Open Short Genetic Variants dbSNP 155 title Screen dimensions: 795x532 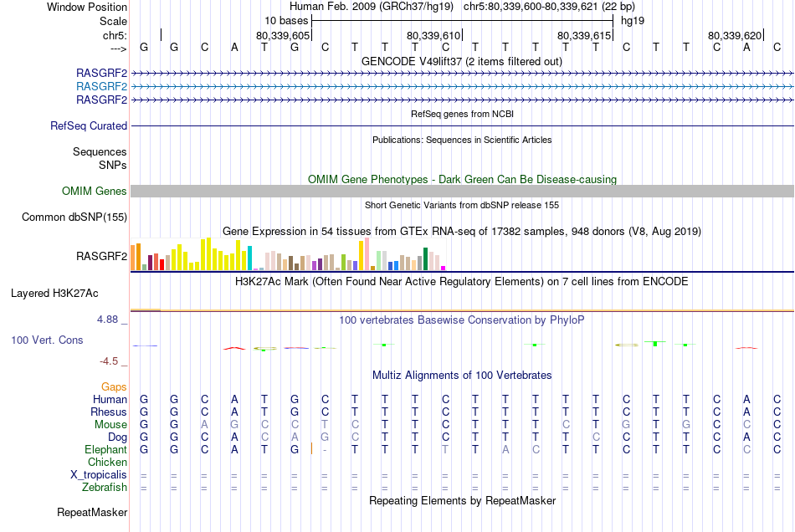(x=462, y=205)
